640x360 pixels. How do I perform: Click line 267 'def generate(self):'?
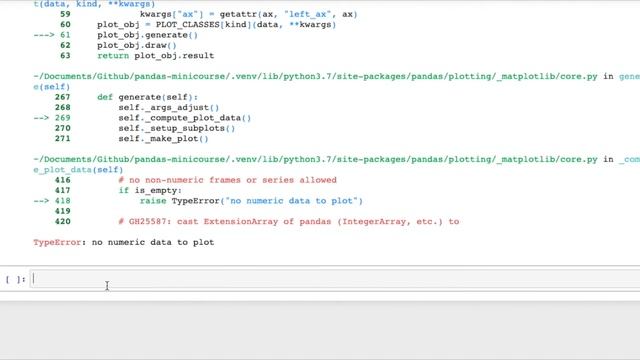(x=147, y=97)
